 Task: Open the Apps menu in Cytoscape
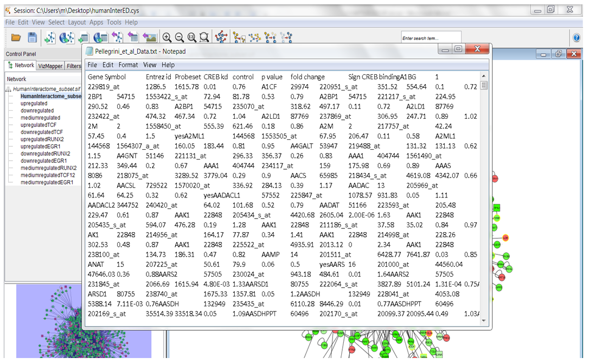click(96, 22)
